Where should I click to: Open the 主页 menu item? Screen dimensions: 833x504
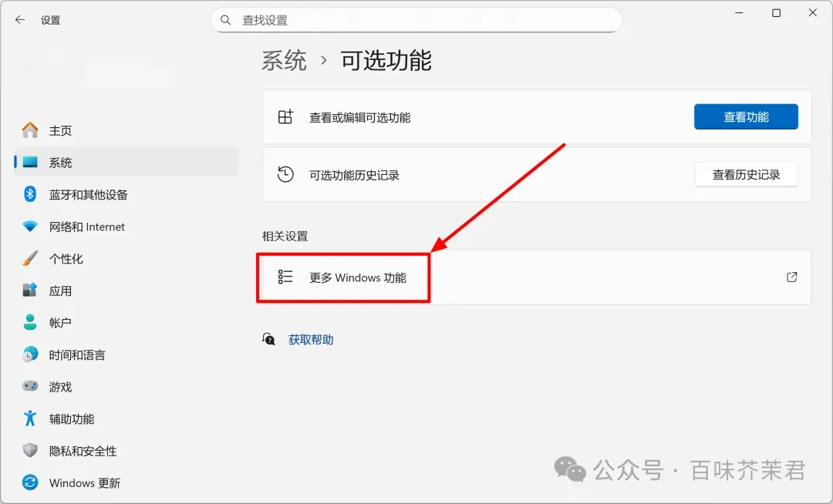(126, 130)
